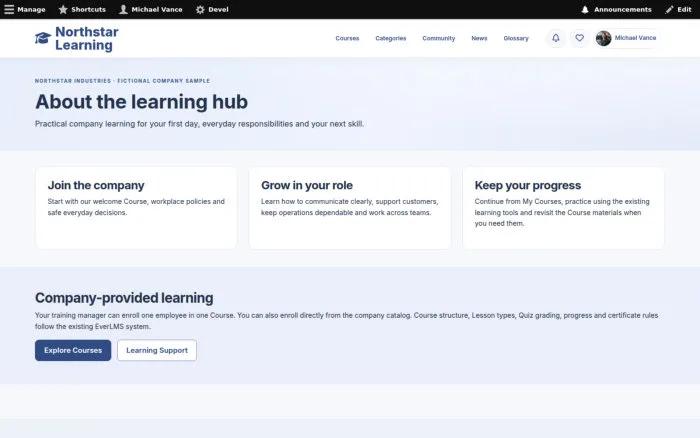Click the Learning Support button
Screen dimensions: 700x438
click(x=157, y=350)
